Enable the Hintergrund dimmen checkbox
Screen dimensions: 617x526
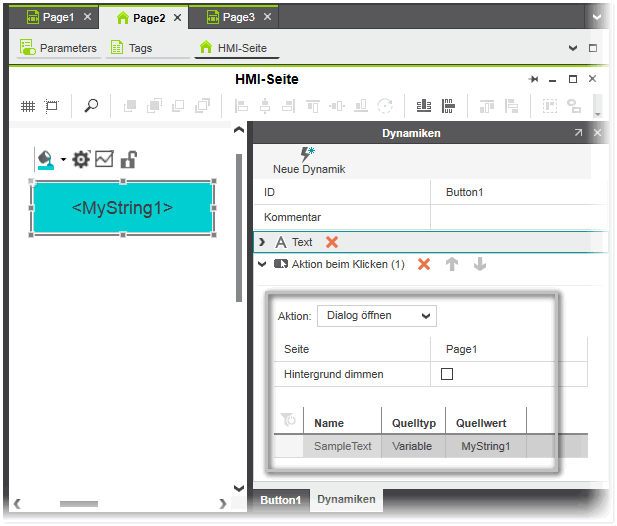(447, 374)
